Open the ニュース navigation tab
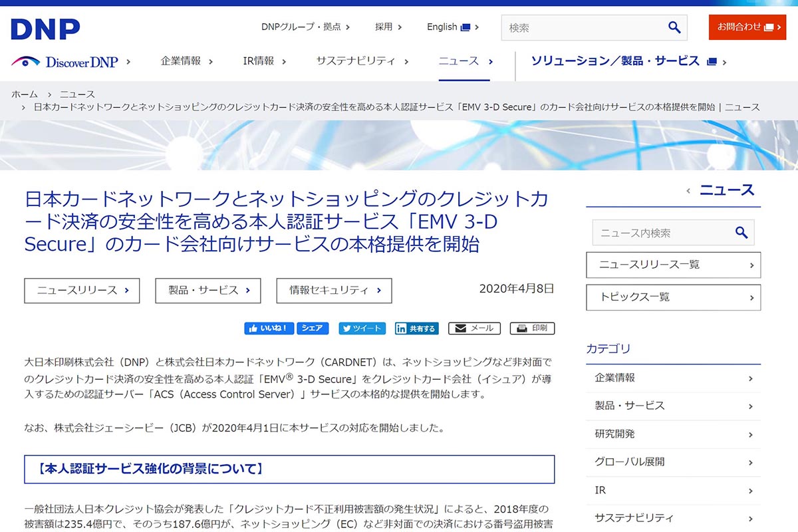The image size is (798, 532). pos(465,61)
